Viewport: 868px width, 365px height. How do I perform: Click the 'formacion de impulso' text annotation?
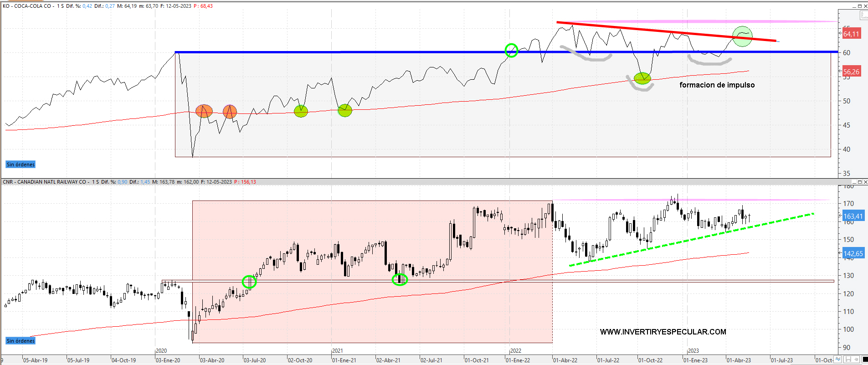pyautogui.click(x=717, y=85)
